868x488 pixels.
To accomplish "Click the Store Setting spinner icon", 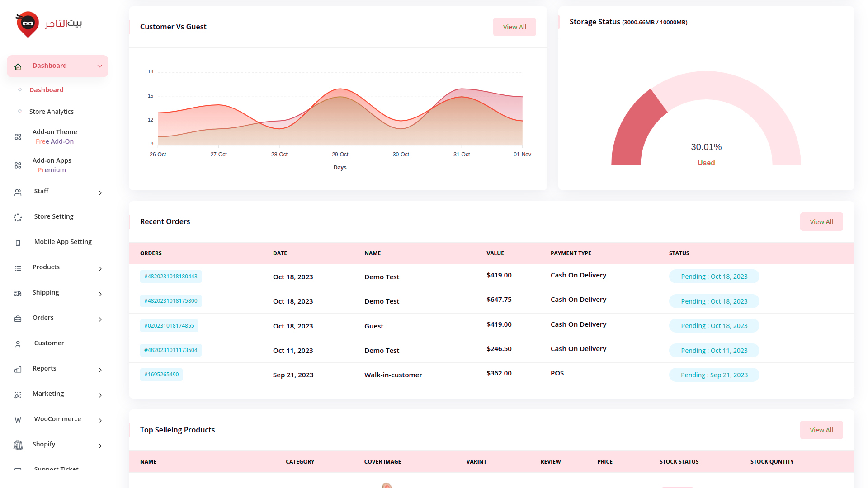I will (18, 218).
